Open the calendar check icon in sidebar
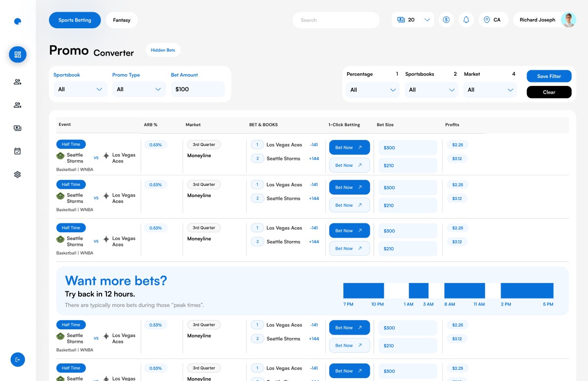This screenshot has height=381, width=588. point(18,151)
